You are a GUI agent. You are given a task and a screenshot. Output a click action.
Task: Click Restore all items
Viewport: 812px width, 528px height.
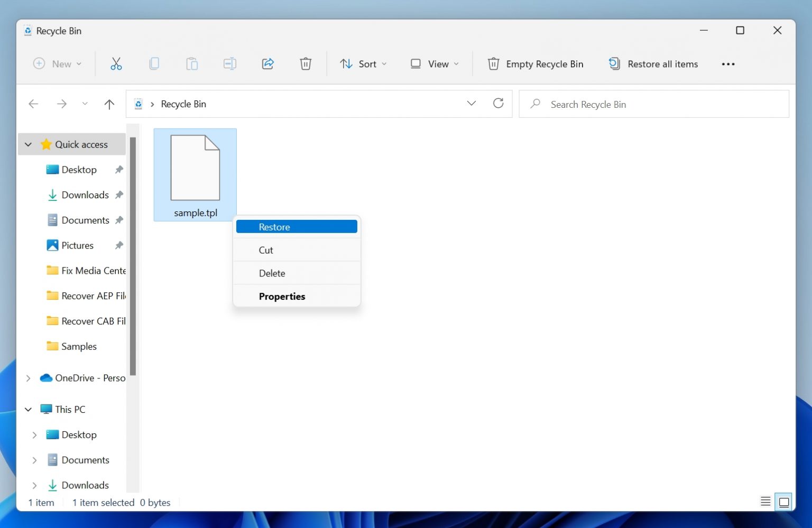click(653, 63)
